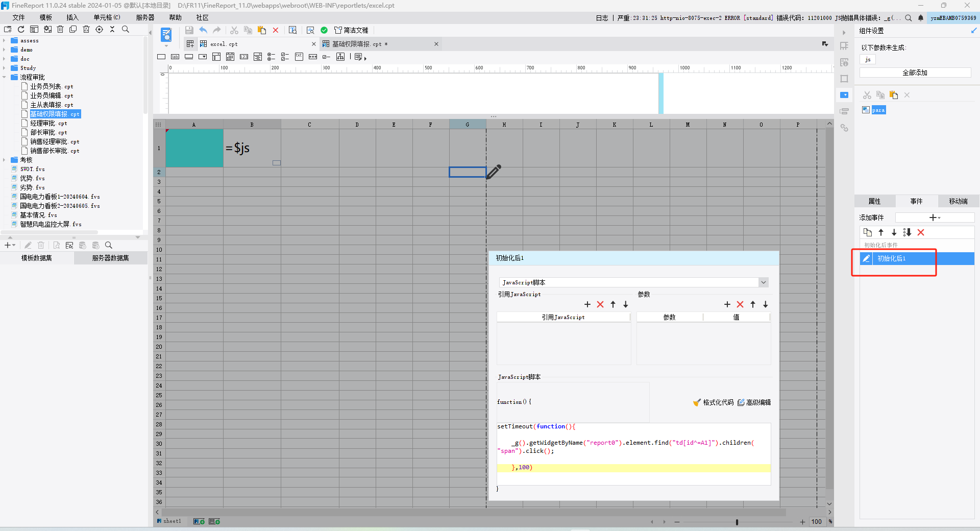Viewport: 980px width, 531px height.
Task: Open the notification bell icon
Action: (921, 18)
